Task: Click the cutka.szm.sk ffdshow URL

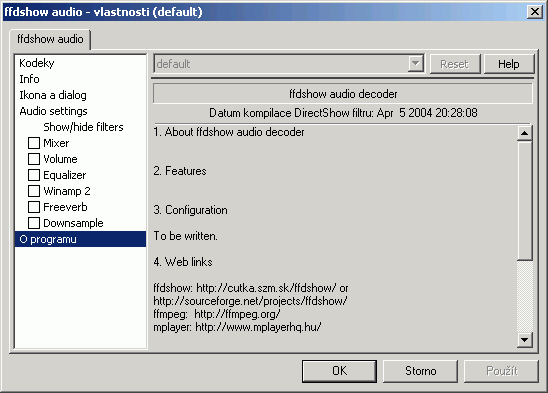Action: (266, 288)
